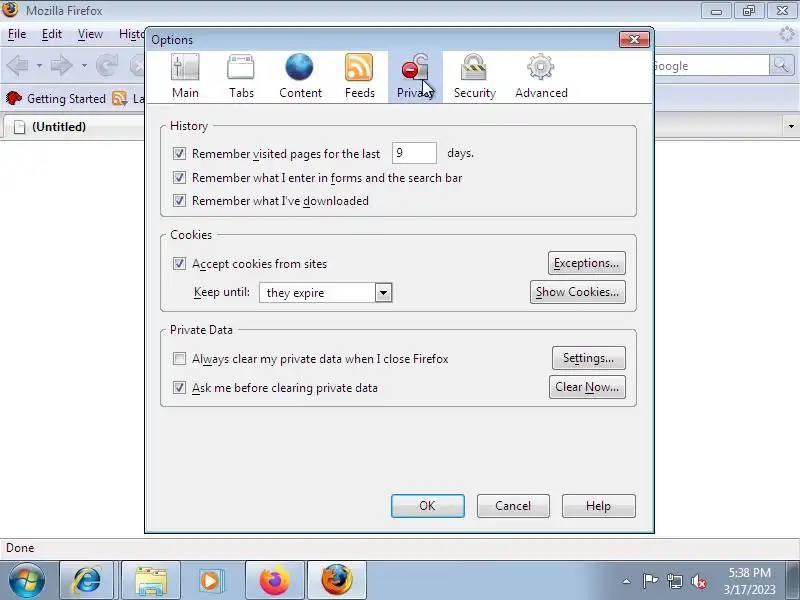
Task: Click the Help button in Options dialog
Action: pos(598,506)
